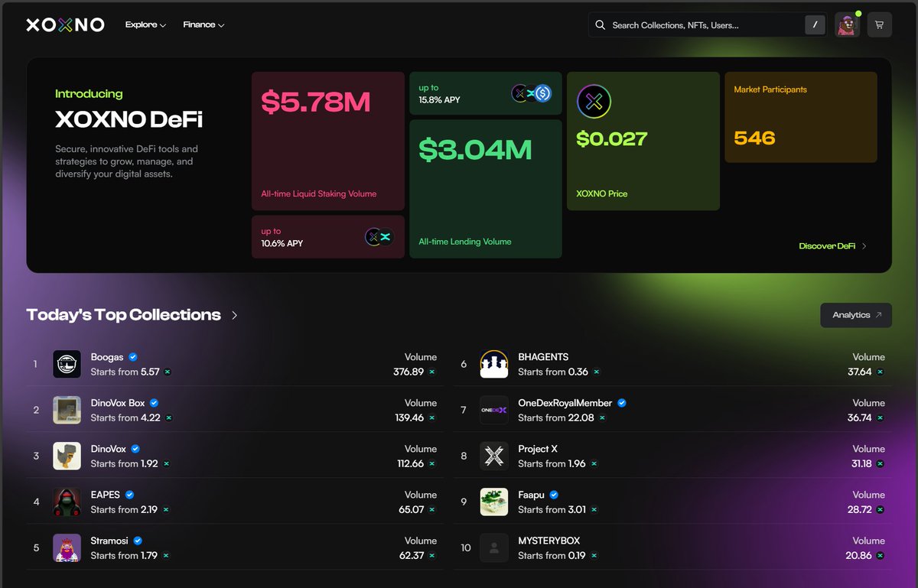Click the verified badge next to Boogas
918x588 pixels.
coord(133,357)
